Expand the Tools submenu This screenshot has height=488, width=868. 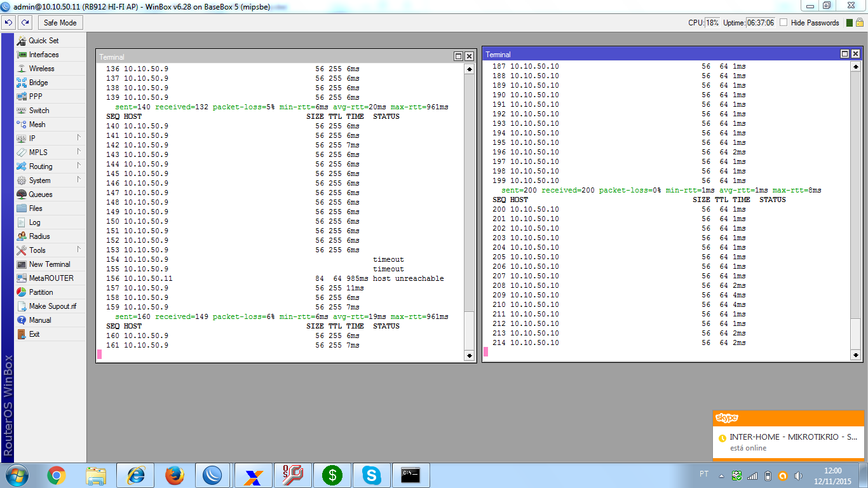(79, 250)
